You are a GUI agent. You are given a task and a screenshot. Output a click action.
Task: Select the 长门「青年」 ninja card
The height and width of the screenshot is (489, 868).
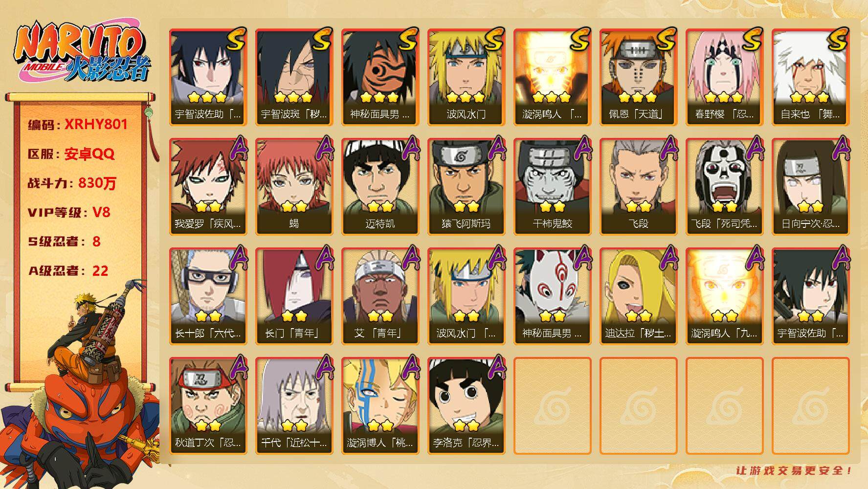pos(294,296)
